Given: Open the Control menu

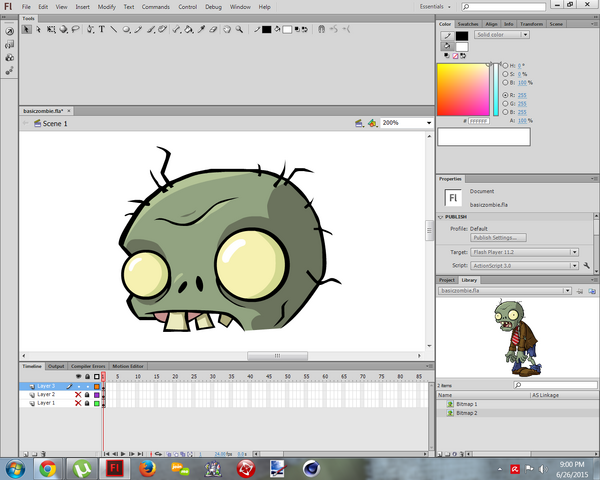Looking at the screenshot, I should [x=188, y=7].
